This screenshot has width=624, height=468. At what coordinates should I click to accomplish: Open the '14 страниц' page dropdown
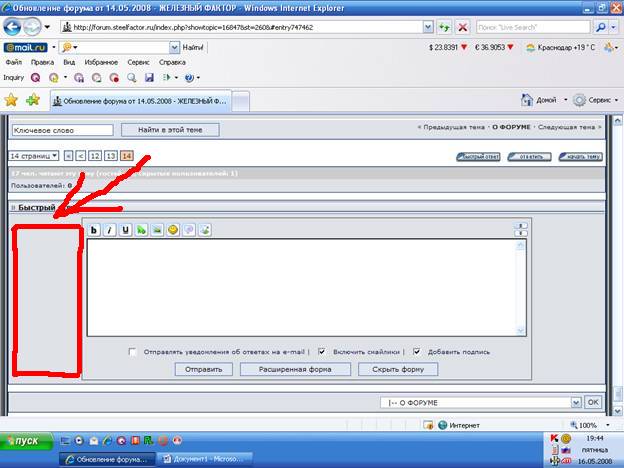[34, 156]
